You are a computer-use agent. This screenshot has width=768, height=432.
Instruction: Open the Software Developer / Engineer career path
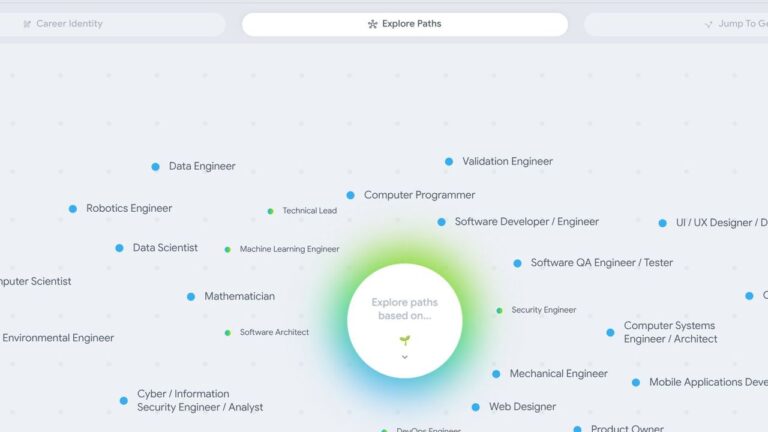point(527,221)
